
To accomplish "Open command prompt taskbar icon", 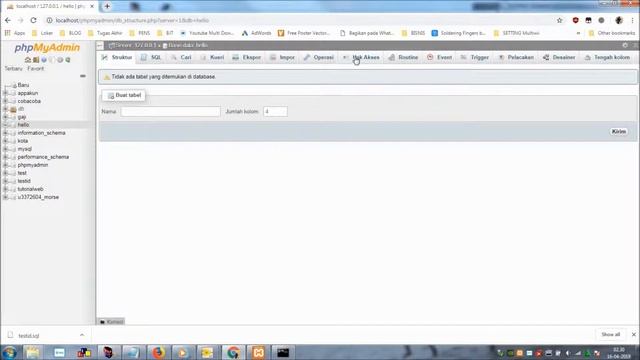I will tap(283, 352).
